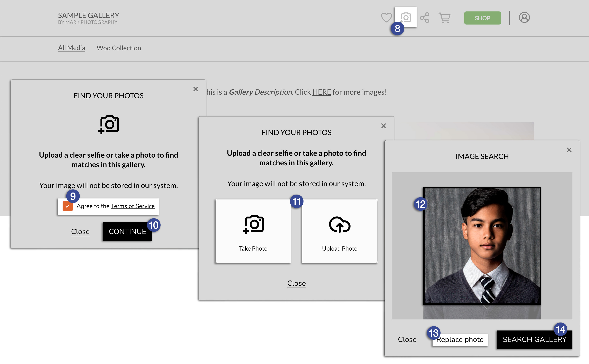Click the share icon in header
The image size is (589, 364).
[424, 18]
